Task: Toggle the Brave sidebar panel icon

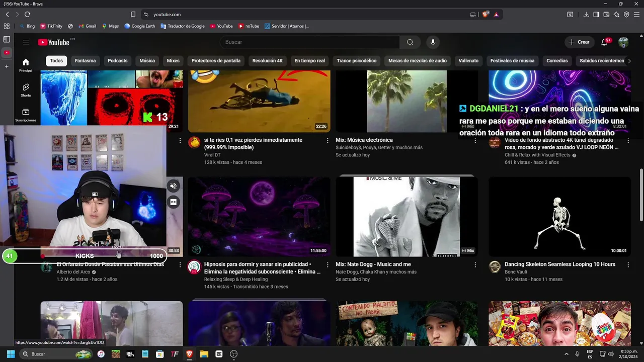Action: (x=596, y=15)
